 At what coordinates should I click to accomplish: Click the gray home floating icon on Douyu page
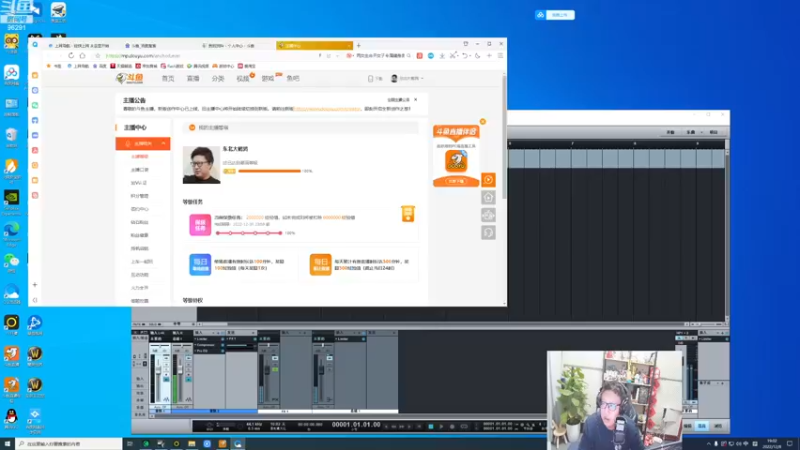click(x=488, y=197)
